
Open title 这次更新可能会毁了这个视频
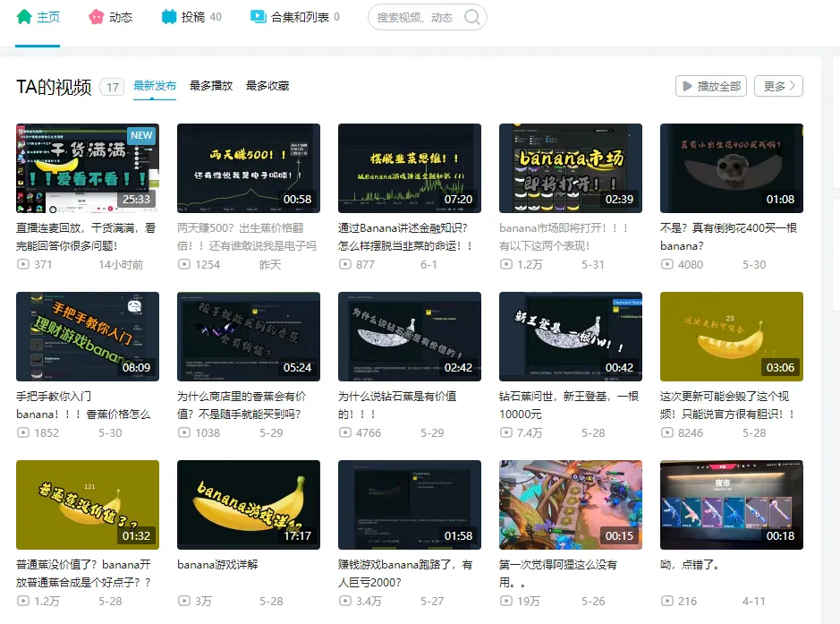(x=727, y=406)
